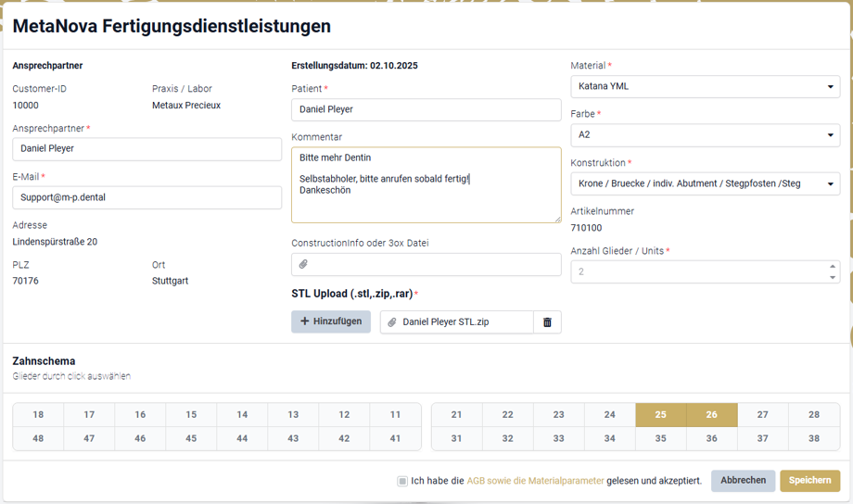The width and height of the screenshot is (853, 504).
Task: Deselect tooth 26 in Zahnschema
Action: pos(711,415)
